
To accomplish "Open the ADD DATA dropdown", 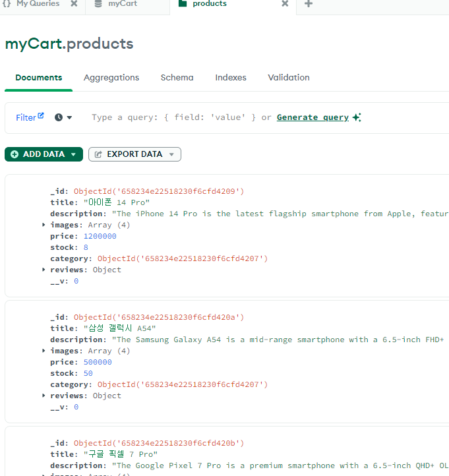I will 44,154.
